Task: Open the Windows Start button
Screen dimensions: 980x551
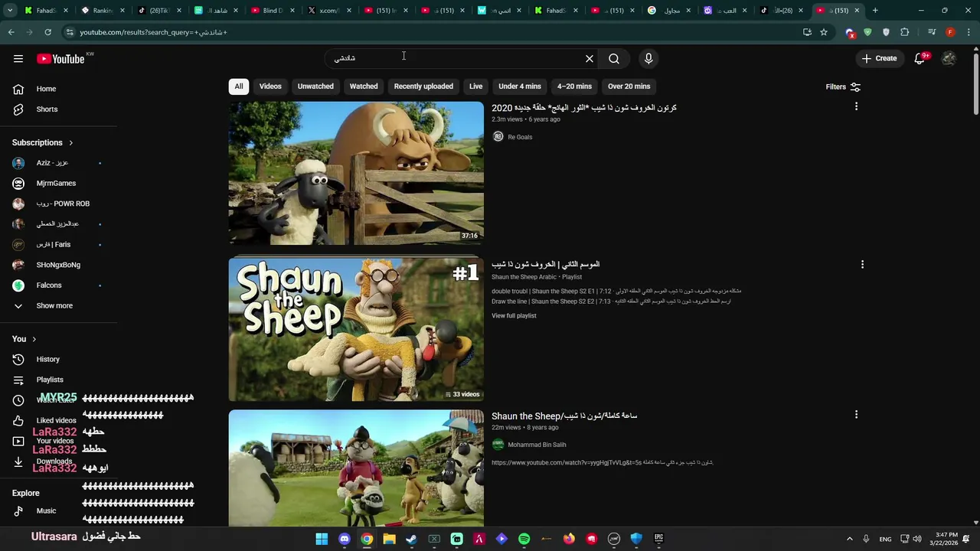Action: (322, 539)
